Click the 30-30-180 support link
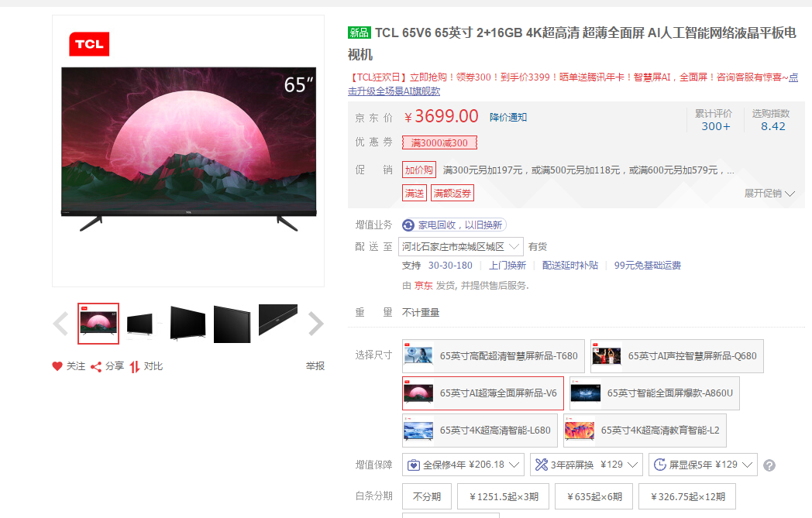 450,266
